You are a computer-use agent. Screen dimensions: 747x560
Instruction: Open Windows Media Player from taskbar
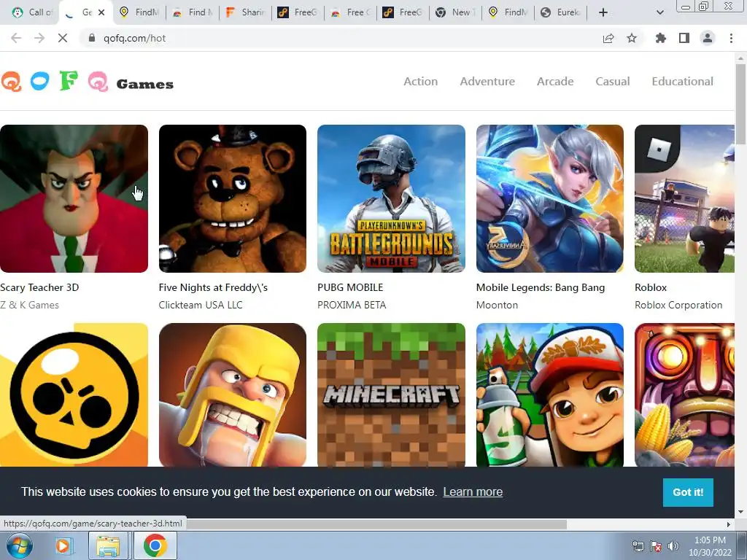63,545
